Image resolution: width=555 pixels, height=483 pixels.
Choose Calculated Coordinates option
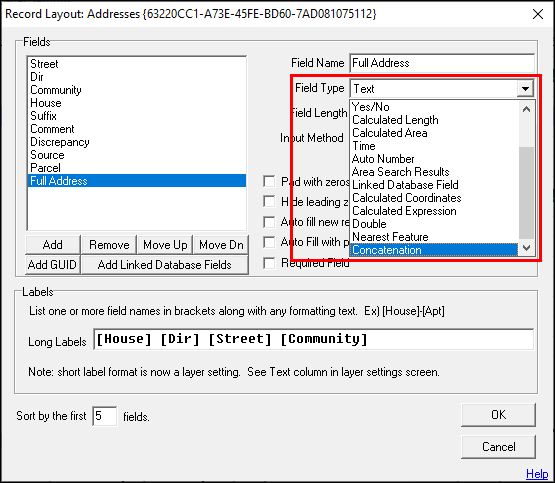coord(434,198)
